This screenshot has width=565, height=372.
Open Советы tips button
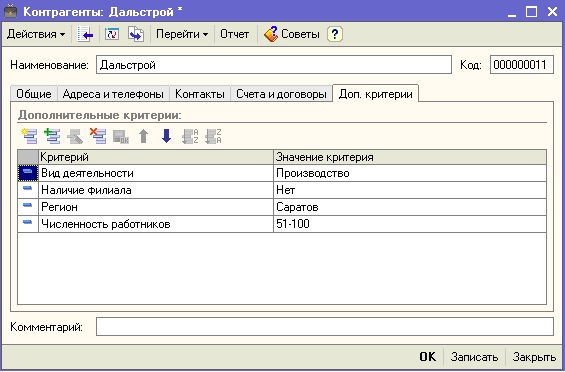tap(292, 34)
